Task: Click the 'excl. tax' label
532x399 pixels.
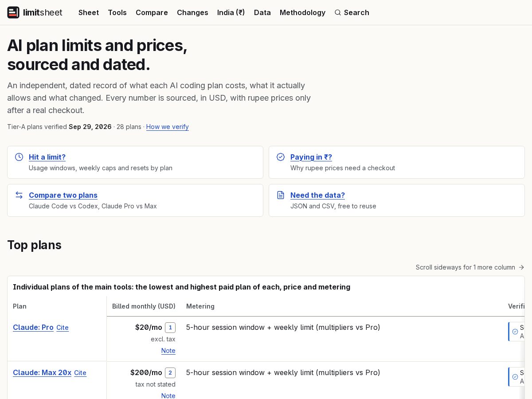Action: tap(163, 339)
